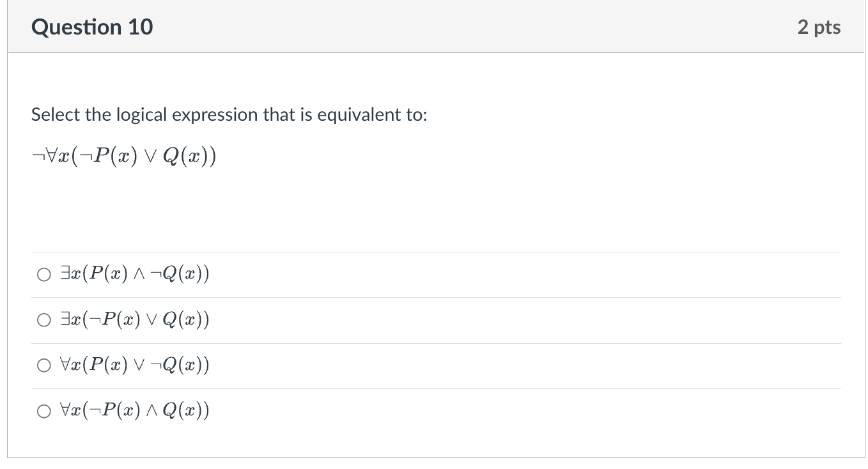This screenshot has height=469, width=868.
Task: Select the radio button for ∀x(¬P(x) ∧ Q(x))
Action: point(44,411)
